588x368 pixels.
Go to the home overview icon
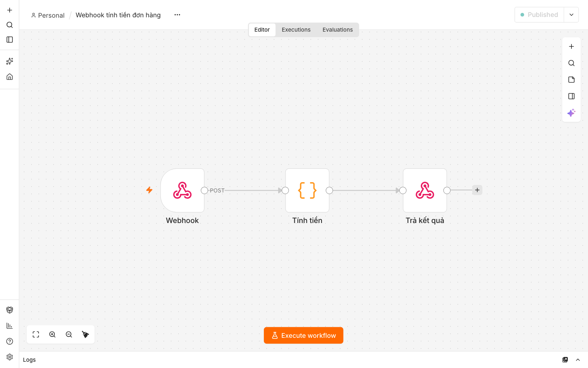10,77
